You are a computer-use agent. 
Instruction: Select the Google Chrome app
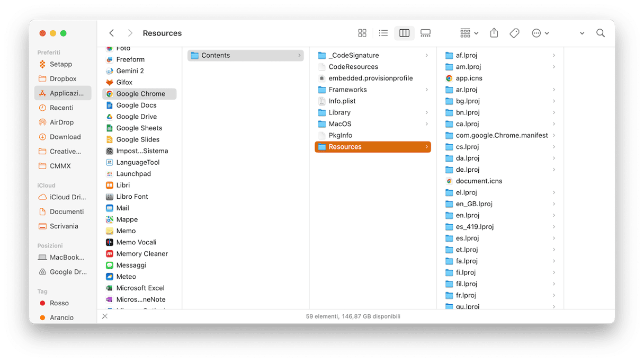139,94
